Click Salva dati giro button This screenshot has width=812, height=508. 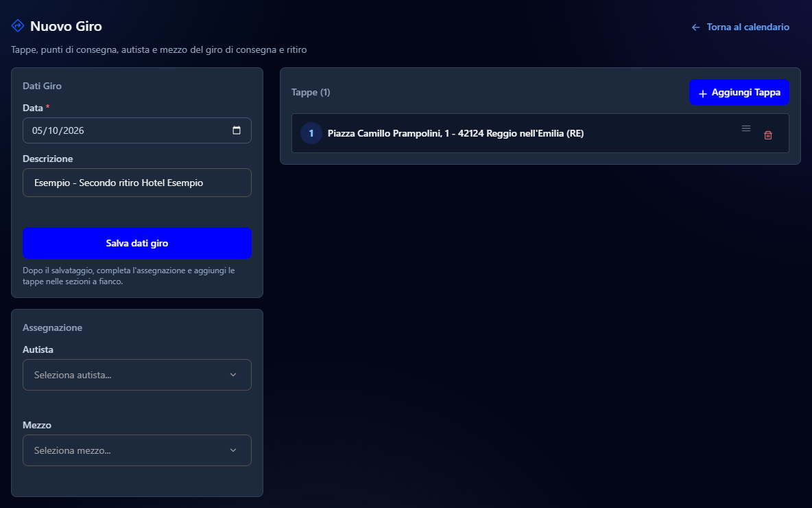[137, 243]
